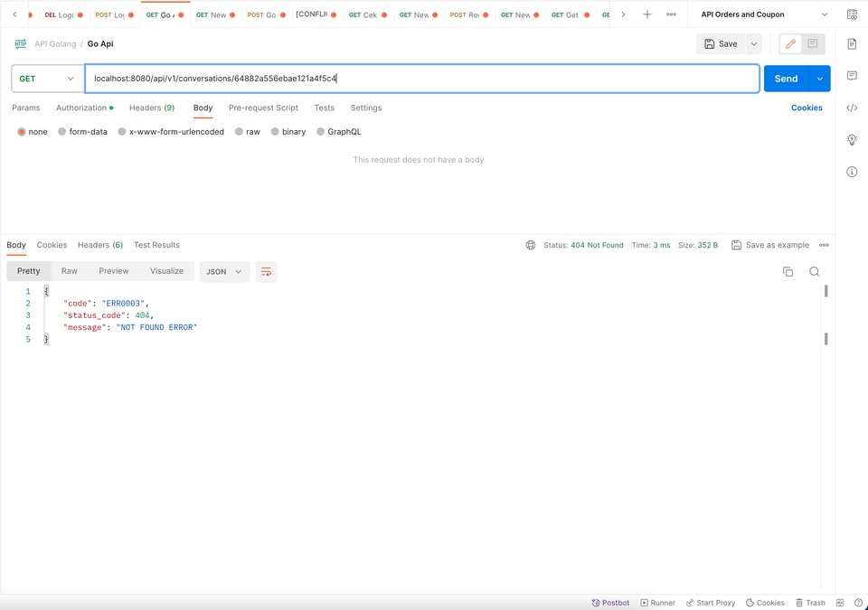Toggle response line wrap icon
The image size is (868, 610).
click(x=266, y=271)
